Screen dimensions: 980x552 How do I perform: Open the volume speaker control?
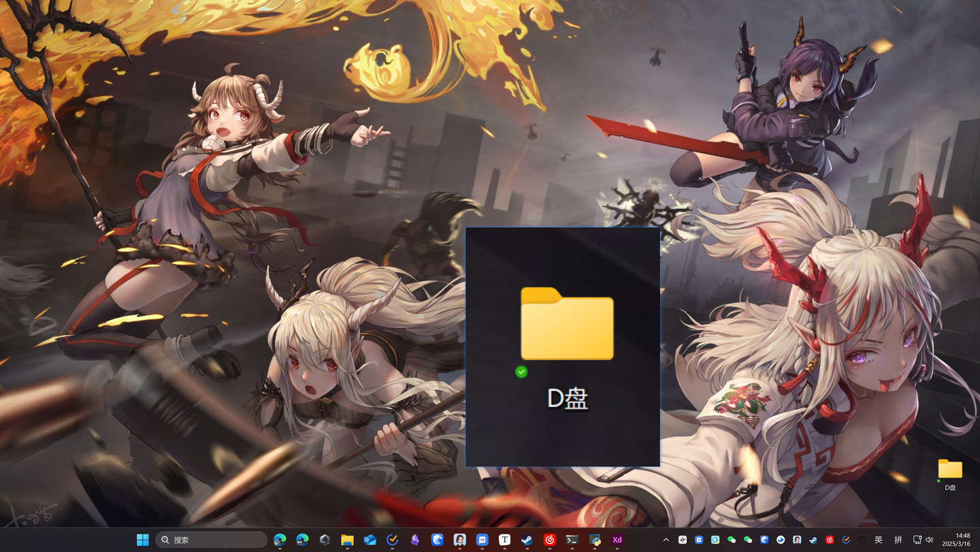930,540
